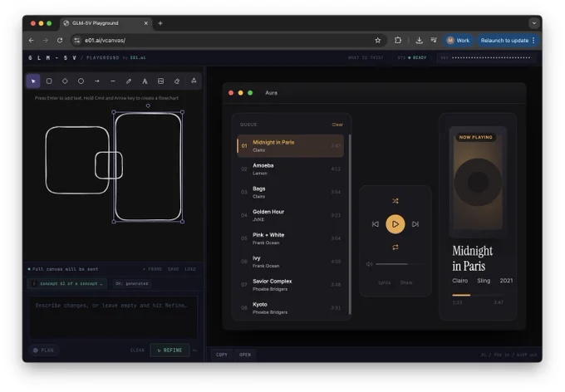Screen dimensions: 565x392
Task: Open the browser downloads icon
Action: pyautogui.click(x=419, y=41)
